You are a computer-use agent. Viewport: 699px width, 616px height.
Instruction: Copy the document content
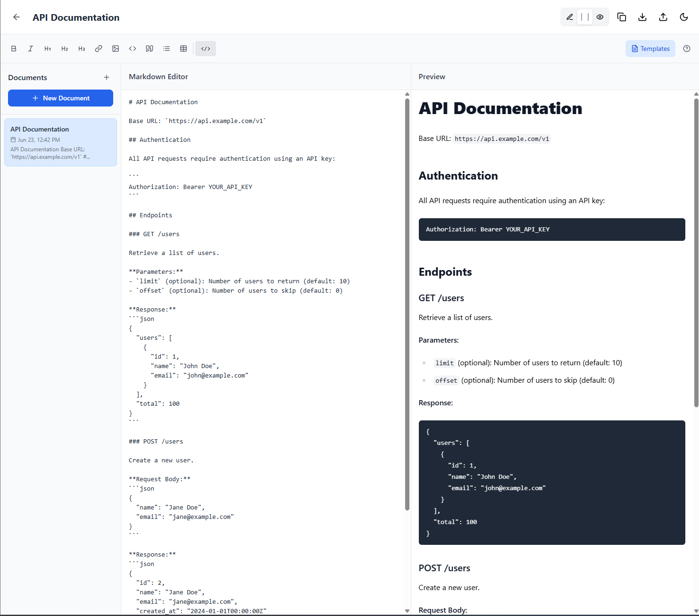click(x=622, y=17)
